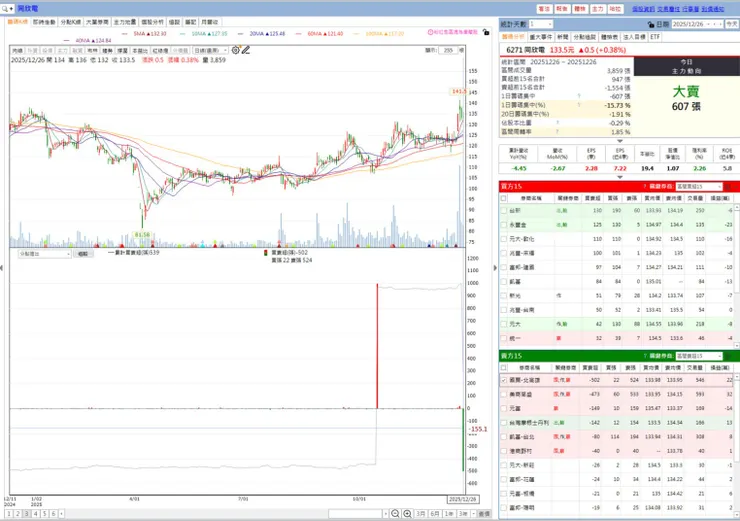Image resolution: width=740 pixels, height=521 pixels.
Task: Step date back with left arrow
Action: tap(714, 24)
